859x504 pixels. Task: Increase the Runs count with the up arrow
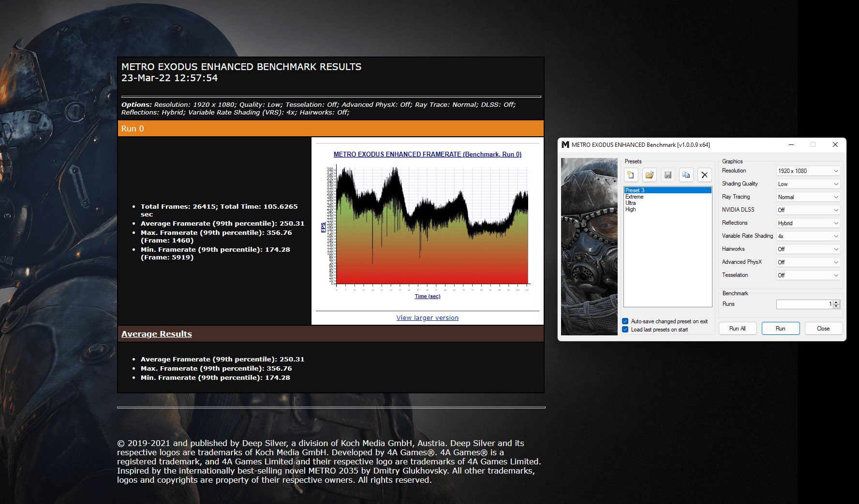(836, 302)
